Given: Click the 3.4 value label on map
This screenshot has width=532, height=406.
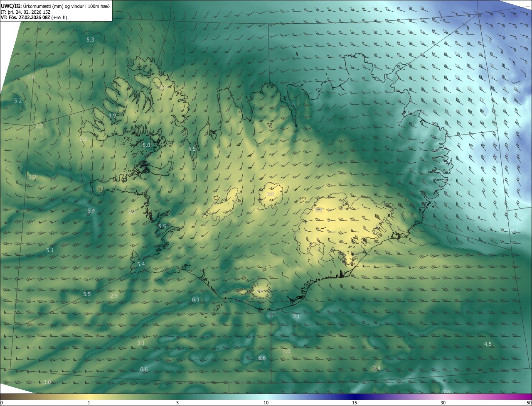Looking at the screenshot, I should click(377, 368).
